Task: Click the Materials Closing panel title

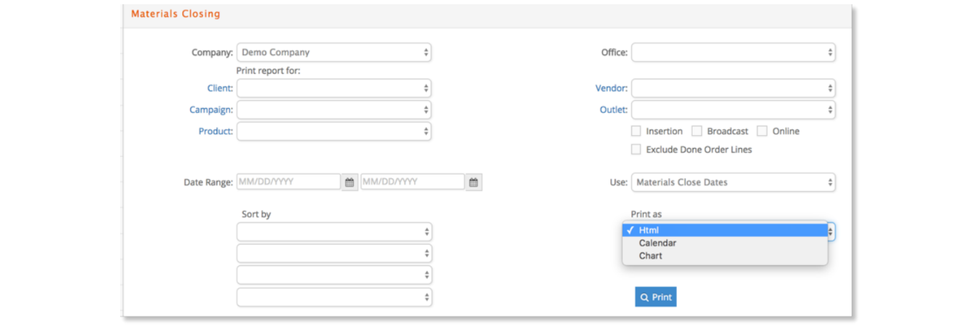Action: tap(176, 14)
